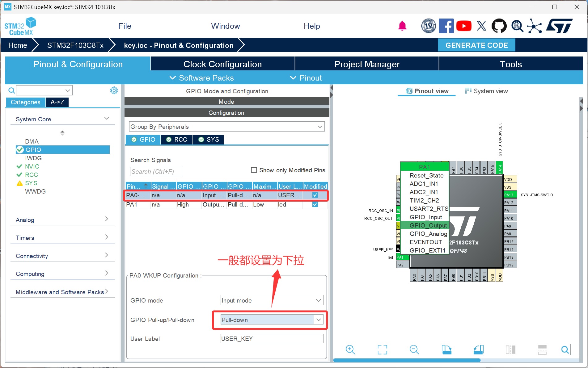The width and height of the screenshot is (588, 368).
Task: Open the notification bell
Action: (402, 26)
